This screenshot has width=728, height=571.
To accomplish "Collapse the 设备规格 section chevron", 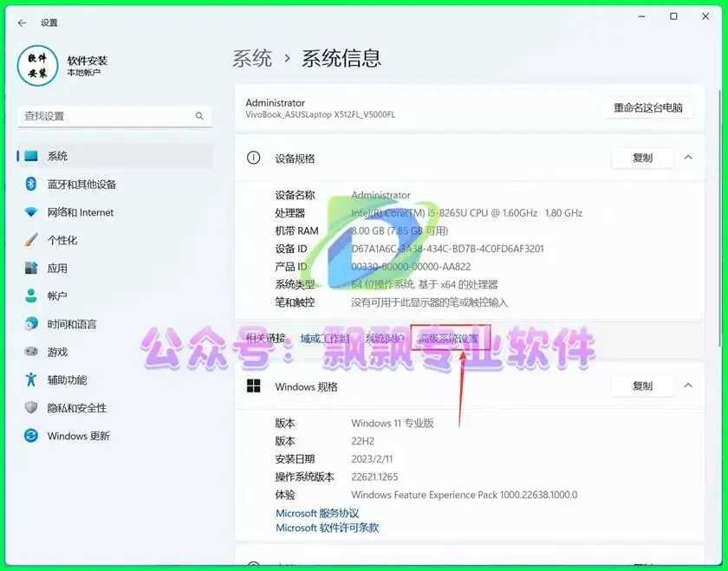I will click(688, 158).
